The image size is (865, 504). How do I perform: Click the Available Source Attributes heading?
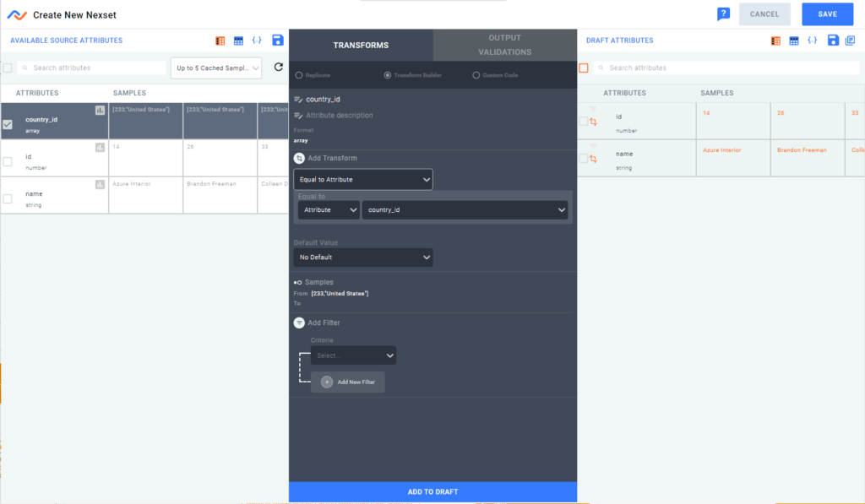point(66,41)
